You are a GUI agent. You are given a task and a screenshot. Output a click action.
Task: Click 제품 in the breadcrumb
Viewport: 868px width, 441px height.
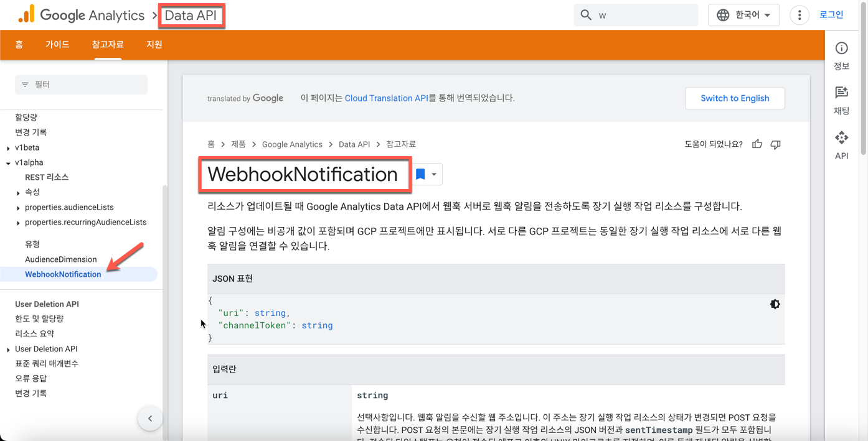coord(238,144)
